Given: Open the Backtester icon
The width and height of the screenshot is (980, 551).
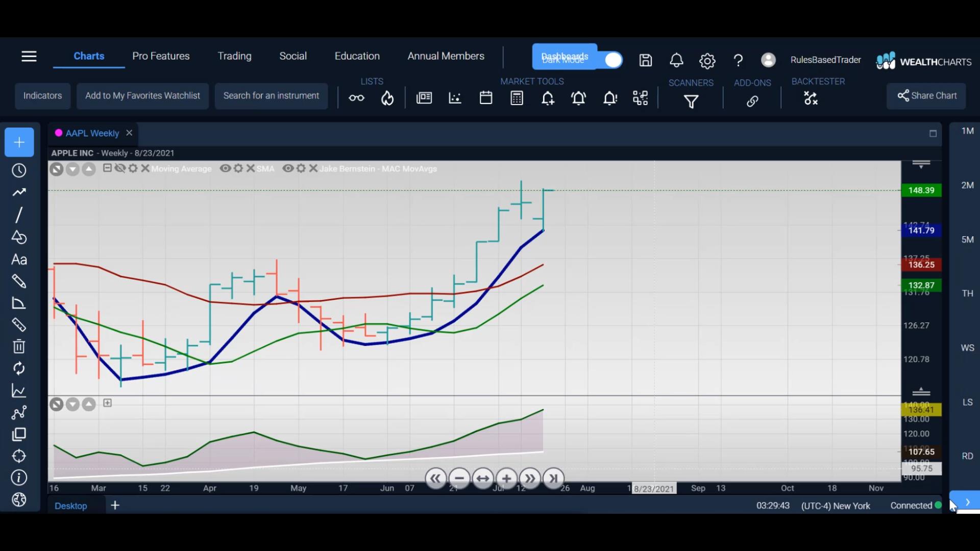Looking at the screenshot, I should [x=811, y=98].
